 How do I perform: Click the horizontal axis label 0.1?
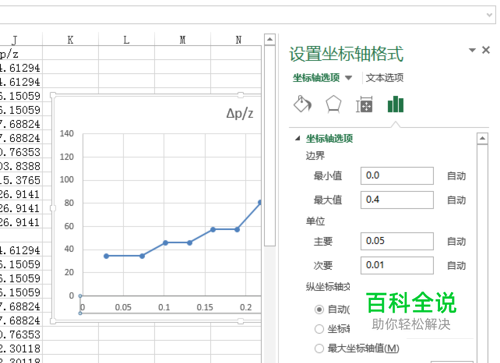[164, 307]
